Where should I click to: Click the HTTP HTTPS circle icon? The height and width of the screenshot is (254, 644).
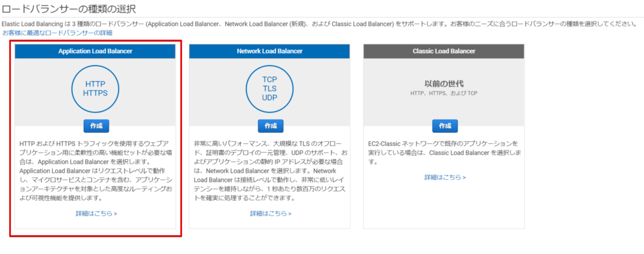coord(96,88)
